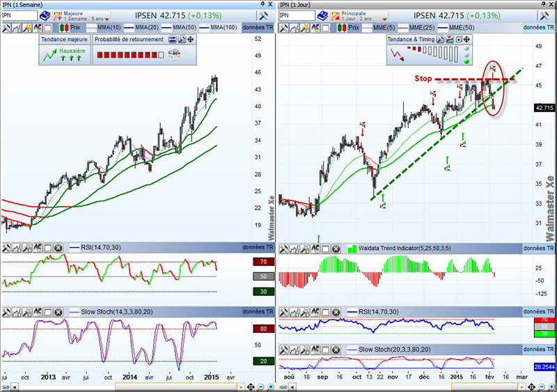Viewport: 557px width, 392px height.
Task: Click link chain icon at bottom of weekly chart
Action: tap(6, 387)
